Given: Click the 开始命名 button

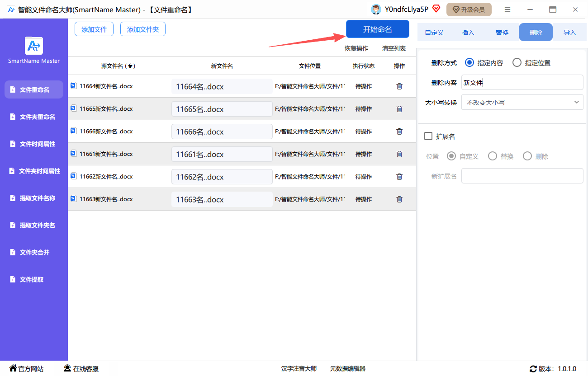Looking at the screenshot, I should click(377, 29).
